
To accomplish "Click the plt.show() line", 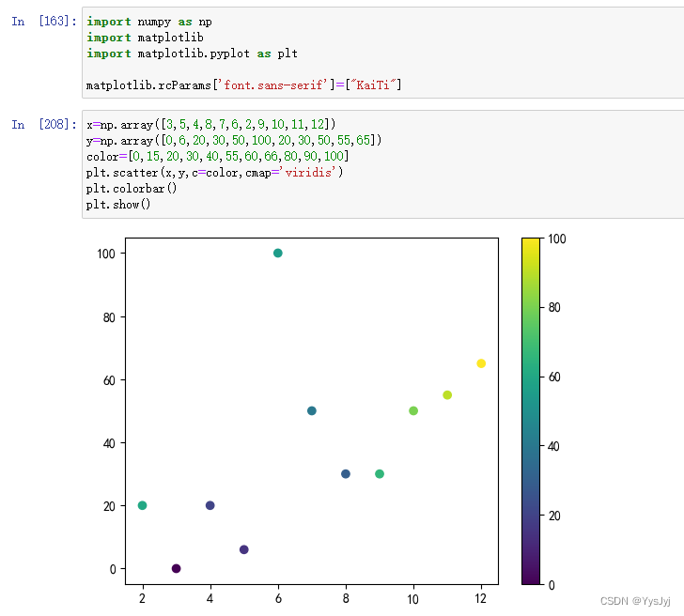I will [118, 204].
